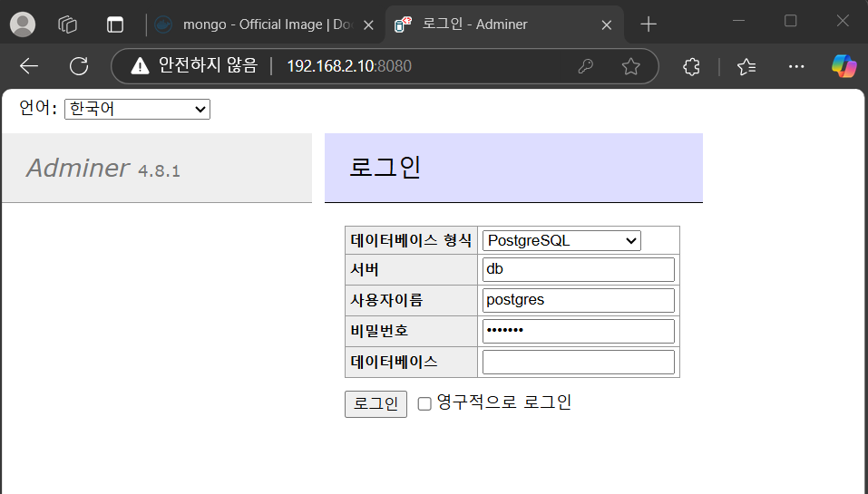Close the mongo Official Image tab
Screen dimensions: 868x494
(368, 24)
